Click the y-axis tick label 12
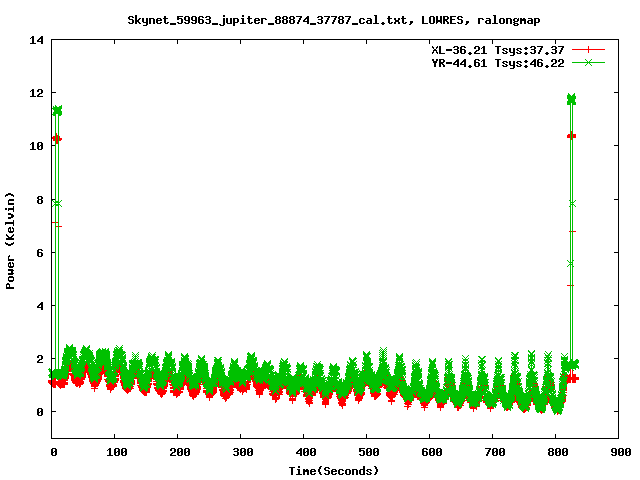 [36, 93]
